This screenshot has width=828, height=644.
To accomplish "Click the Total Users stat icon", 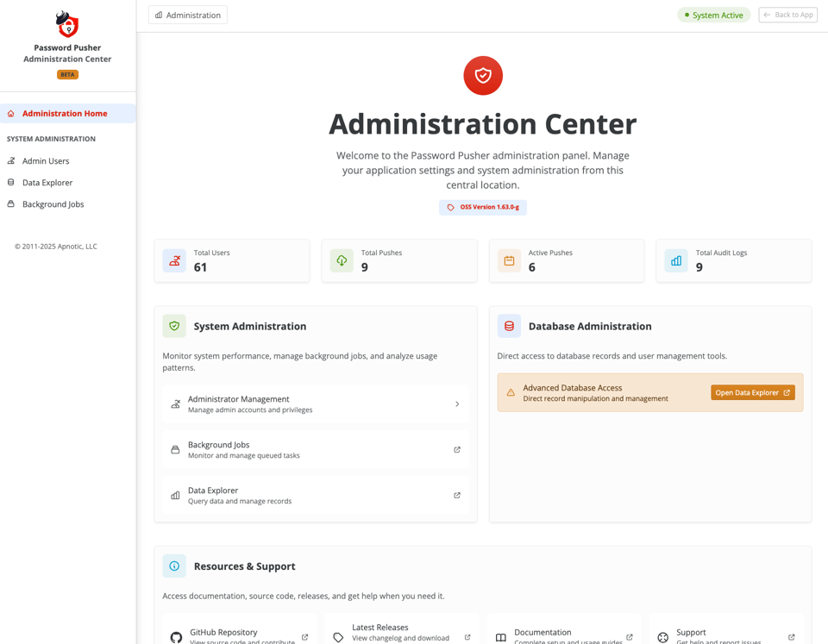I will point(173,260).
